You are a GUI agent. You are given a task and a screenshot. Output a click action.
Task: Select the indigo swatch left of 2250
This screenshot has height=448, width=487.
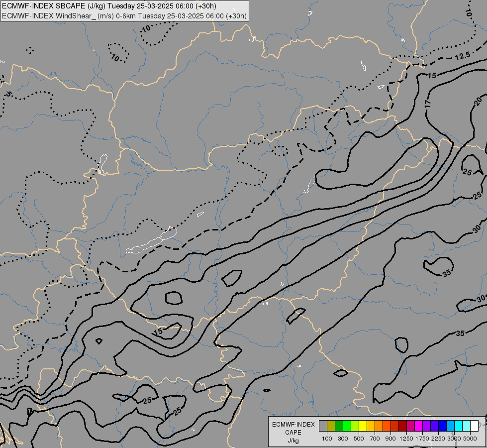pyautogui.click(x=434, y=426)
